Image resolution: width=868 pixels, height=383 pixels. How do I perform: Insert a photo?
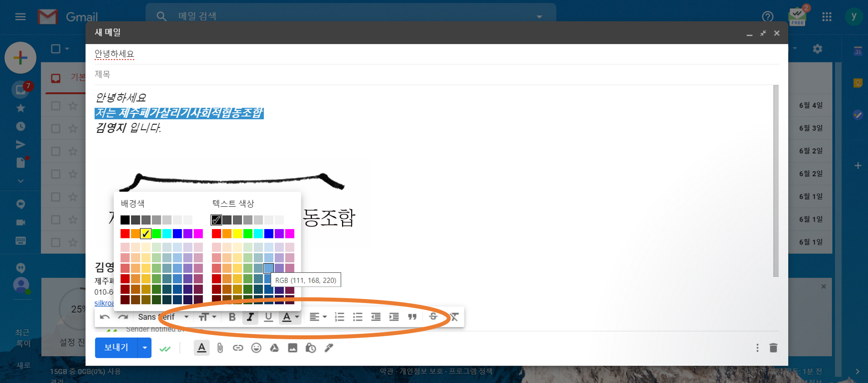[x=293, y=348]
